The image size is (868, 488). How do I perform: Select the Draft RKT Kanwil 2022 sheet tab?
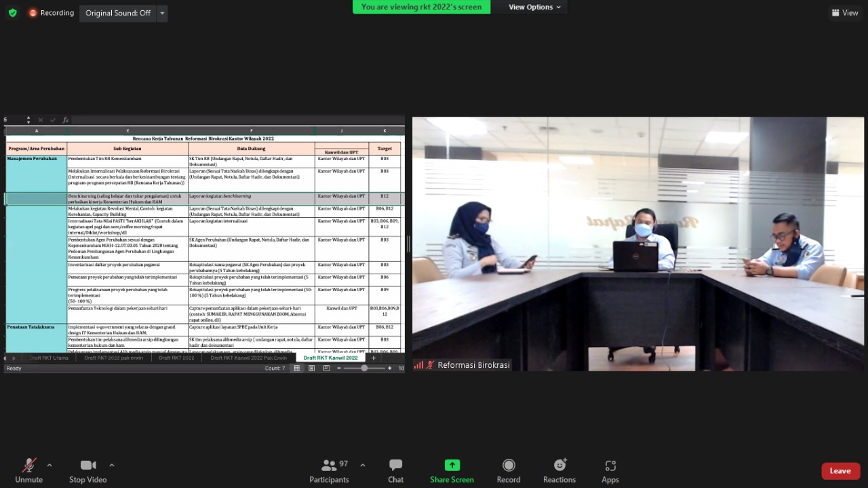click(x=330, y=358)
